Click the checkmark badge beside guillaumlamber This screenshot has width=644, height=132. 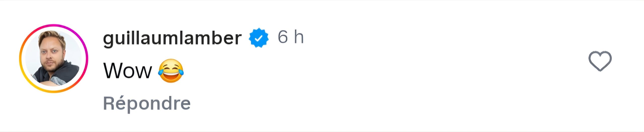[259, 38]
